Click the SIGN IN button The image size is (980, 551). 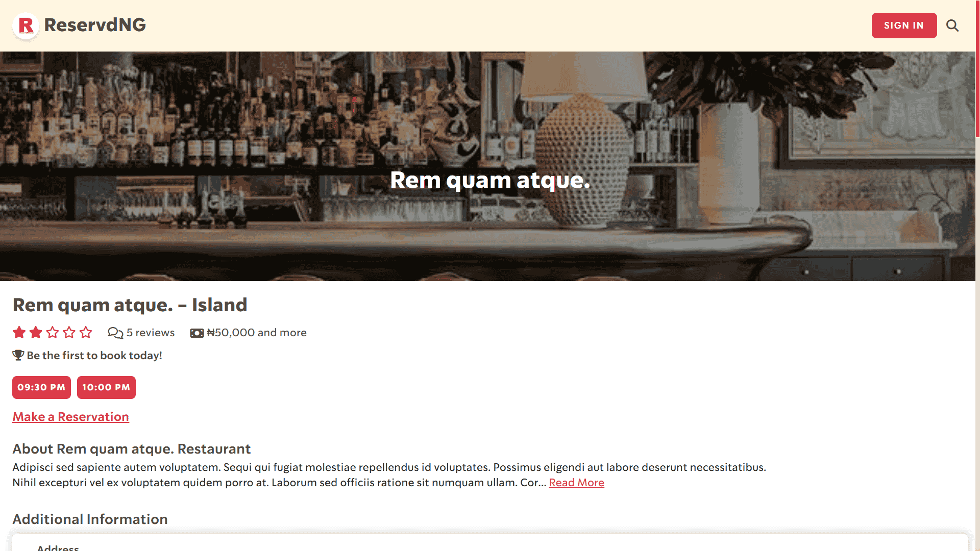(904, 26)
